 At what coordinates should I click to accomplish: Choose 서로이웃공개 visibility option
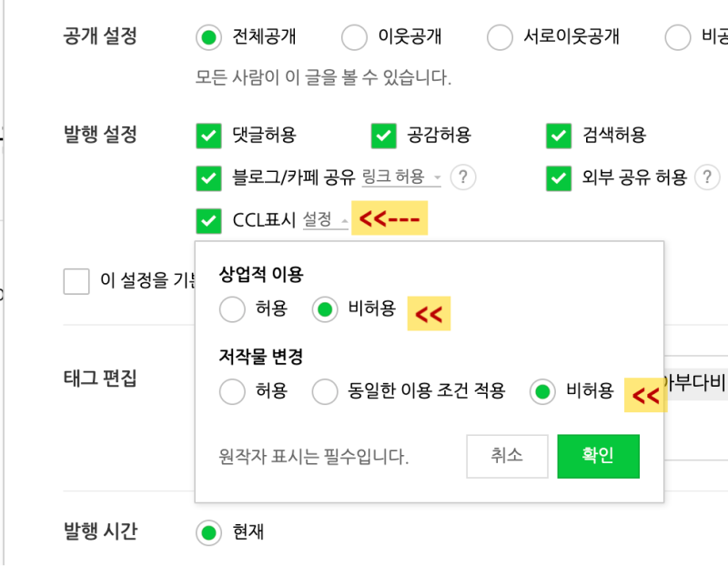click(500, 37)
